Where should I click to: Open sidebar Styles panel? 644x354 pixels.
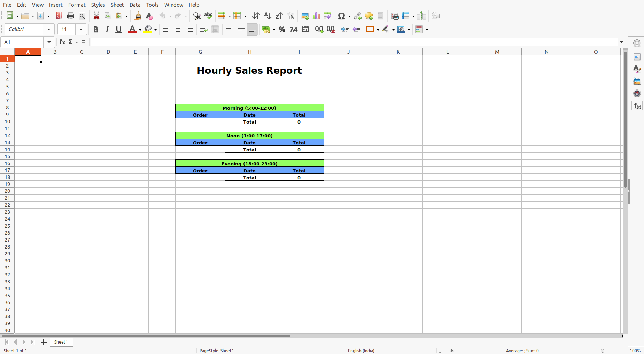(x=637, y=69)
